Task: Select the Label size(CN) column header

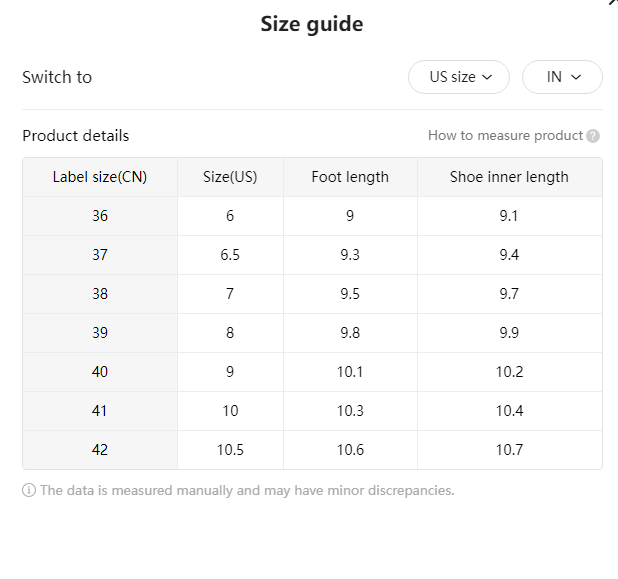Action: coord(100,177)
